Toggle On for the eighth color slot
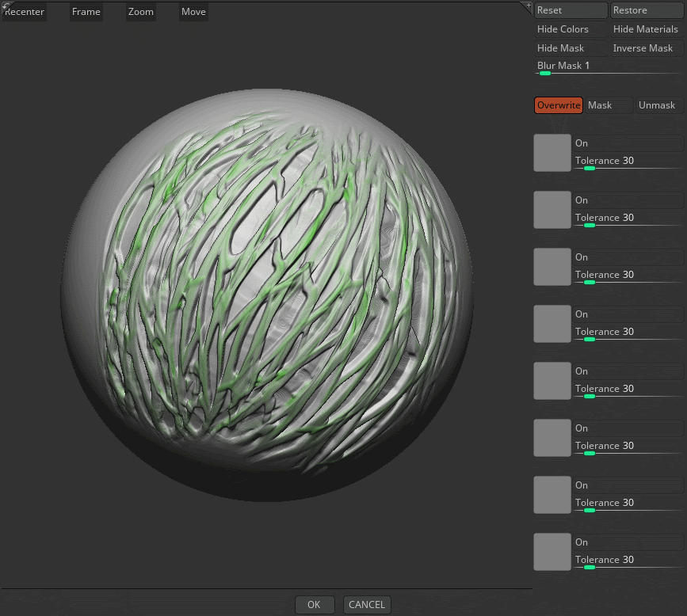The width and height of the screenshot is (687, 616). point(628,542)
